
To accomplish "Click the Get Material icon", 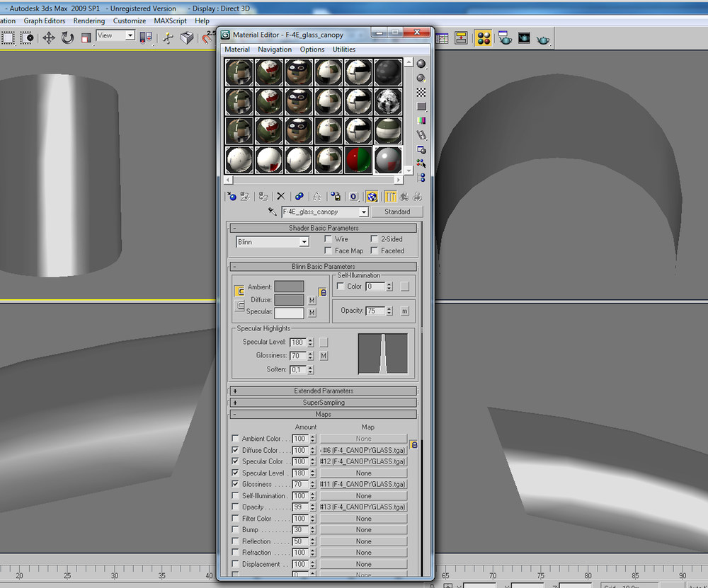I will [x=232, y=196].
